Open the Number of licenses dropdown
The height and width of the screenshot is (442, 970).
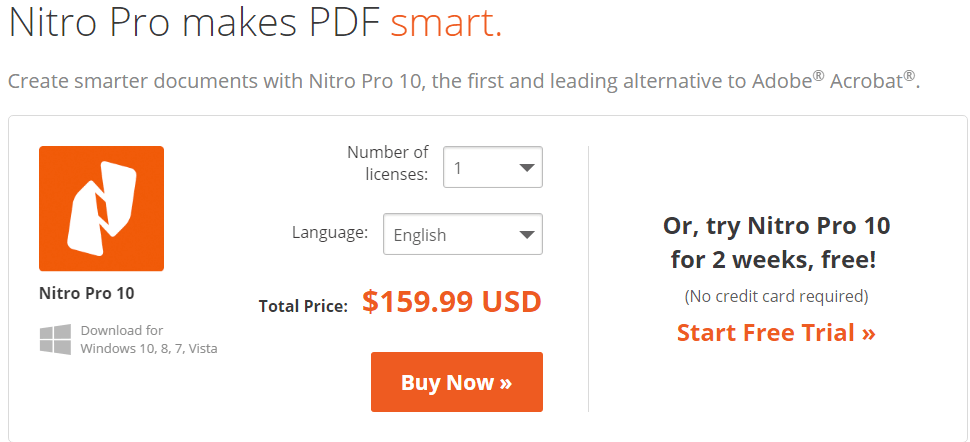[x=493, y=167]
